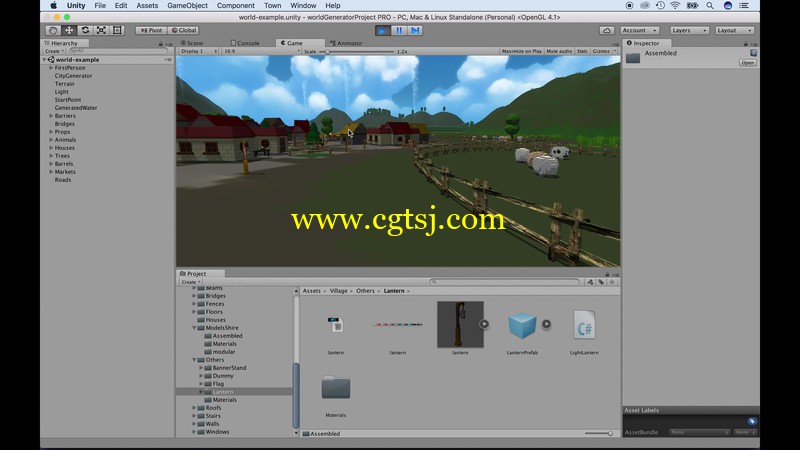
Task: Open the Layers dropdown
Action: [x=689, y=31]
